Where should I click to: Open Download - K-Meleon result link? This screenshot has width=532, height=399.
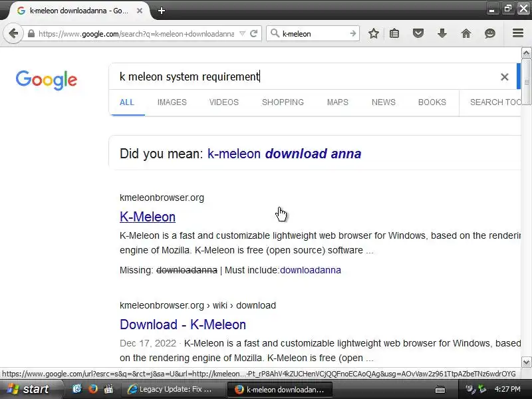182,325
